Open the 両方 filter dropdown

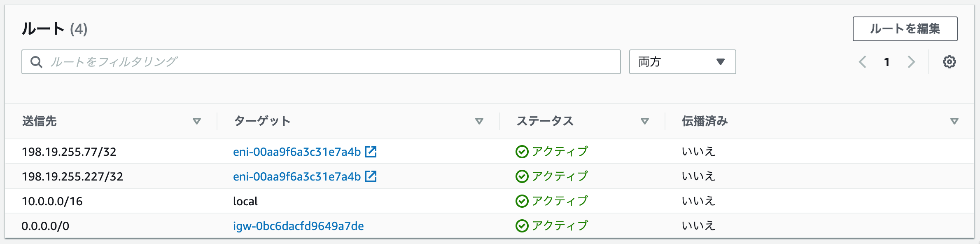tap(682, 62)
